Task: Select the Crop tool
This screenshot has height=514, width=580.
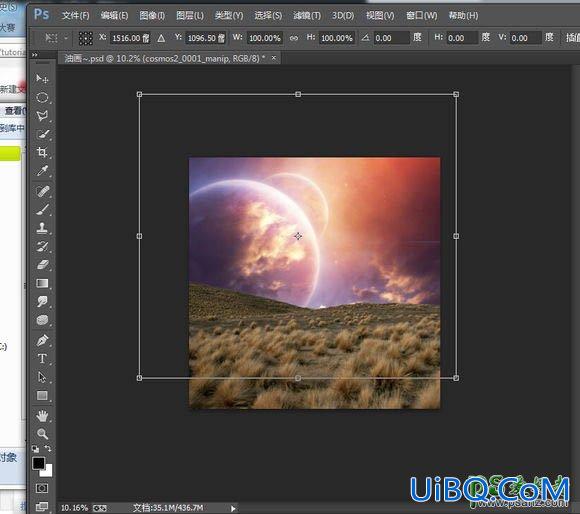Action: (42, 152)
